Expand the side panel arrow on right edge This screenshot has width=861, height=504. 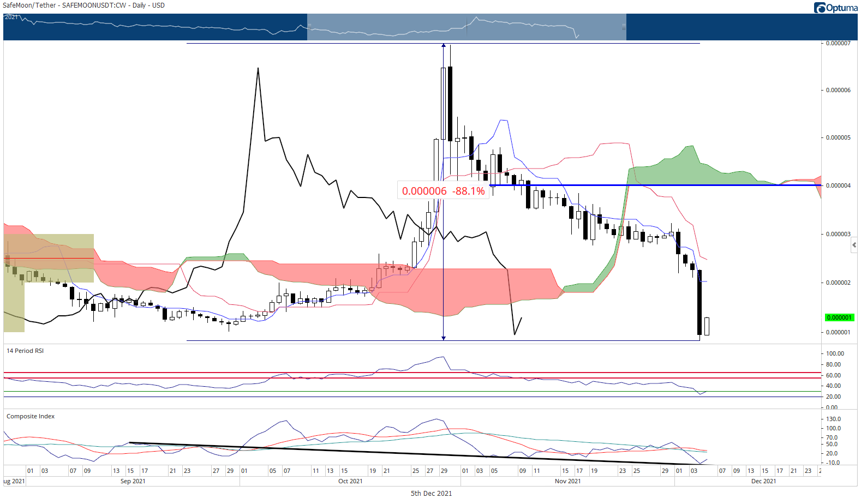(x=854, y=245)
